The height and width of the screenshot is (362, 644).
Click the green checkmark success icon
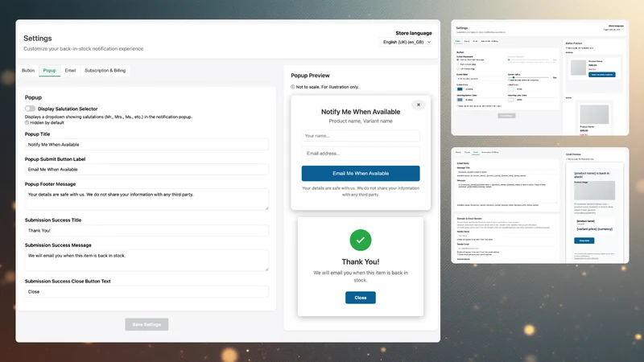point(360,240)
